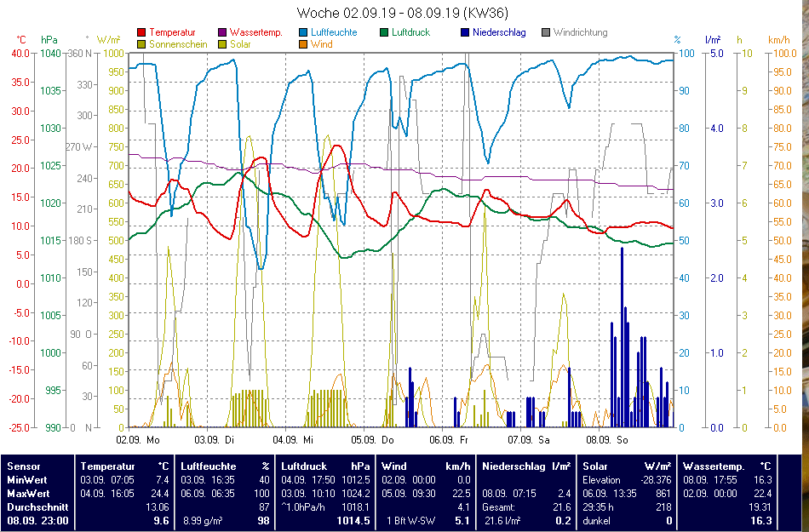Click the maximum pressure value 1024.2
Image resolution: width=809 pixels, height=532 pixels.
click(356, 494)
